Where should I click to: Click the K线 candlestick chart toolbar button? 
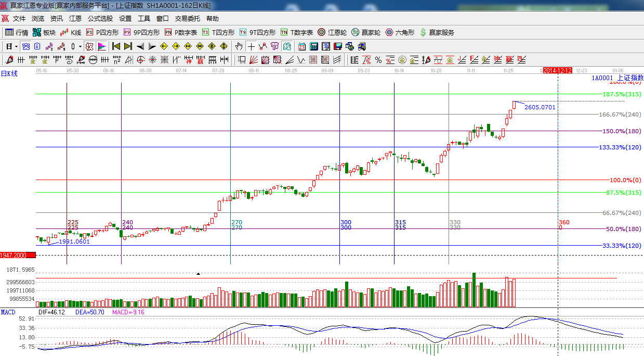(70, 32)
